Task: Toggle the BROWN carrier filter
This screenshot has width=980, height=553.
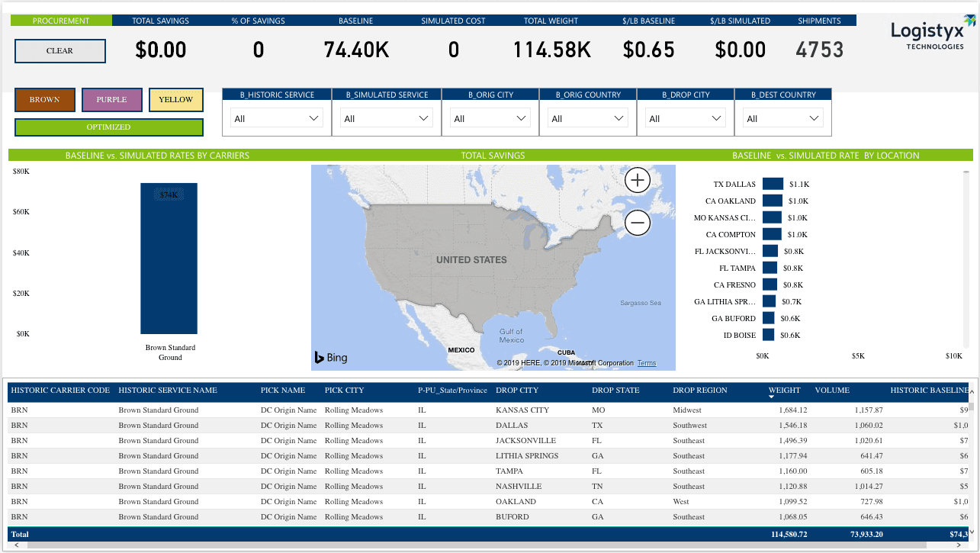Action: pyautogui.click(x=45, y=100)
